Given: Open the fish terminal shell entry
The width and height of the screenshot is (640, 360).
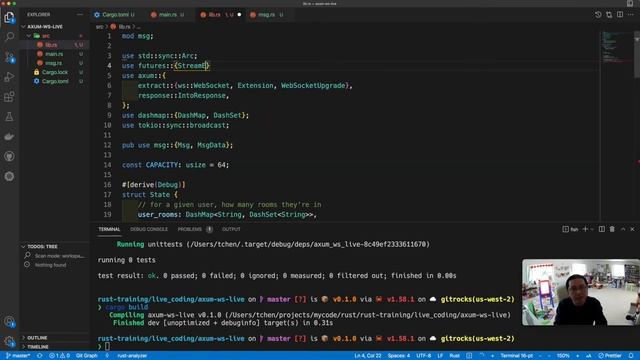Looking at the screenshot, I should pyautogui.click(x=570, y=229).
